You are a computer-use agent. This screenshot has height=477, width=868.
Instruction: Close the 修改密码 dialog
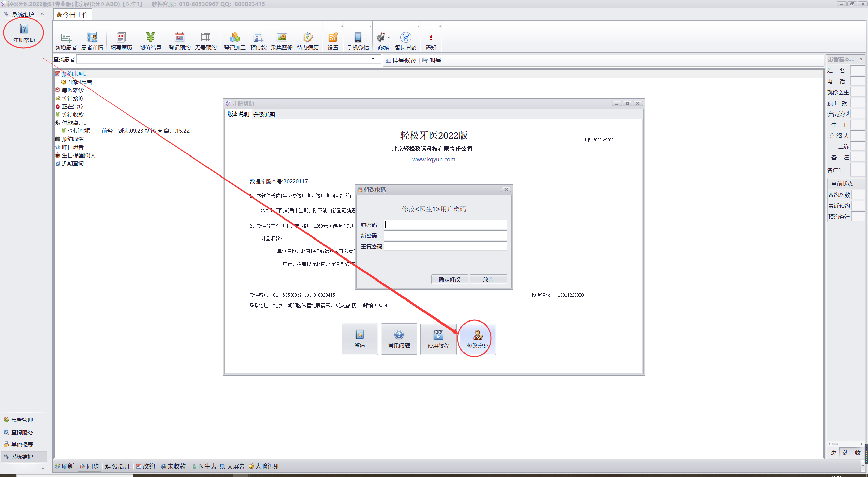(506, 189)
